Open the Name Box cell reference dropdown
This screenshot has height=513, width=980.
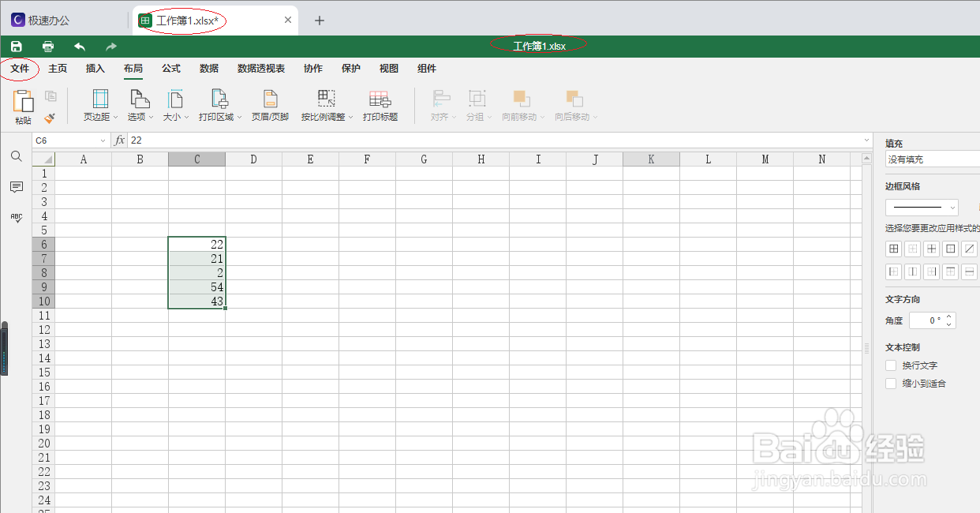tap(103, 140)
